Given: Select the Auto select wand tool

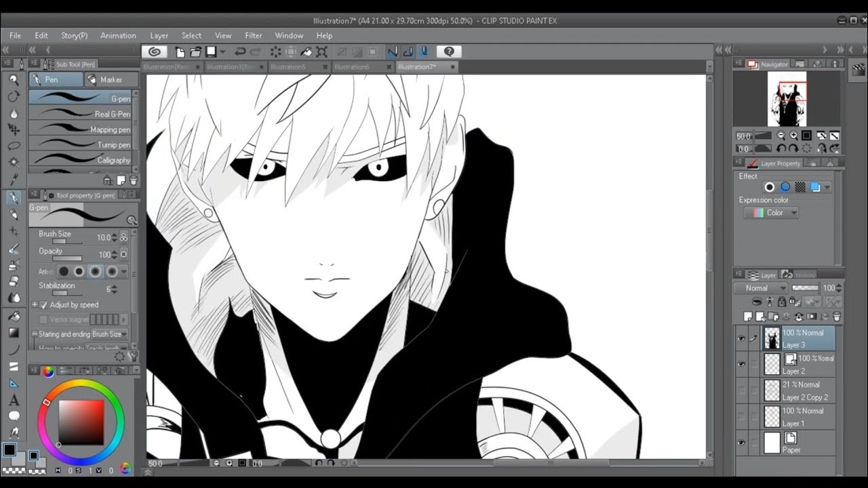Looking at the screenshot, I should (14, 162).
